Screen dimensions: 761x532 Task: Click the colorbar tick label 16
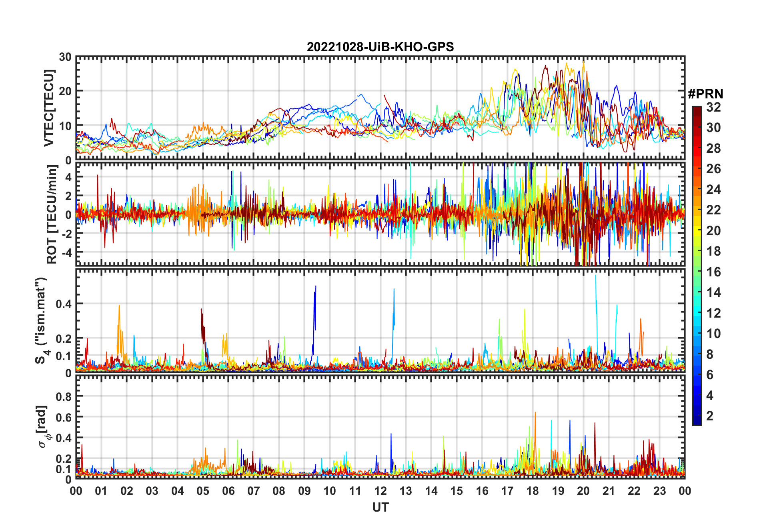pos(713,272)
